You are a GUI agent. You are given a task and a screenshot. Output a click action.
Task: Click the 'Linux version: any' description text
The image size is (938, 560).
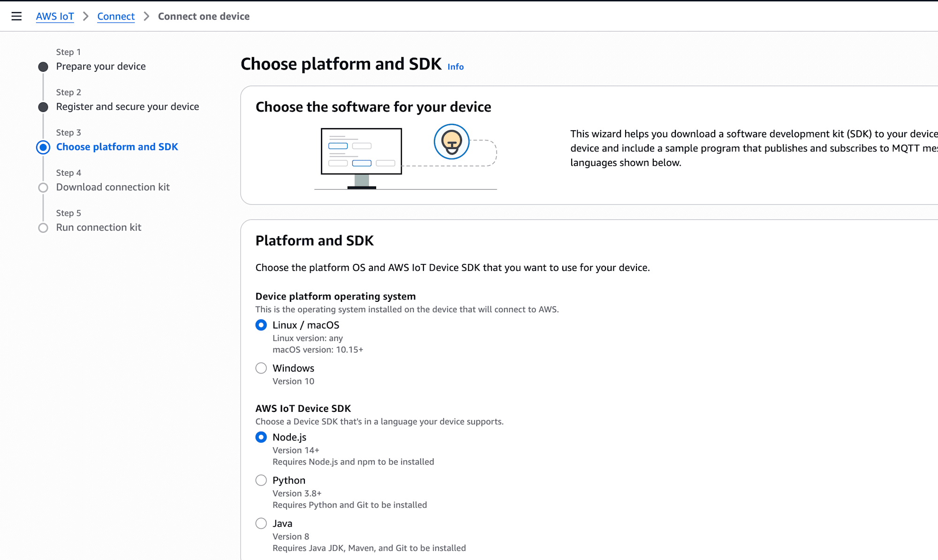pyautogui.click(x=308, y=338)
